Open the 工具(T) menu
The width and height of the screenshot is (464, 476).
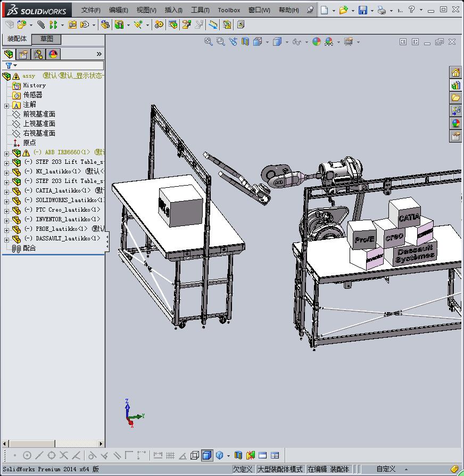(200, 10)
